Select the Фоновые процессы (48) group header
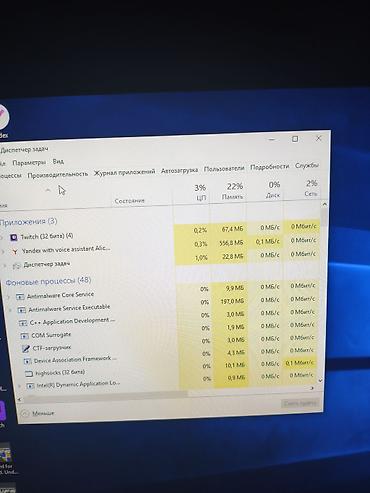Viewport: 370px width, 493px height. click(48, 281)
